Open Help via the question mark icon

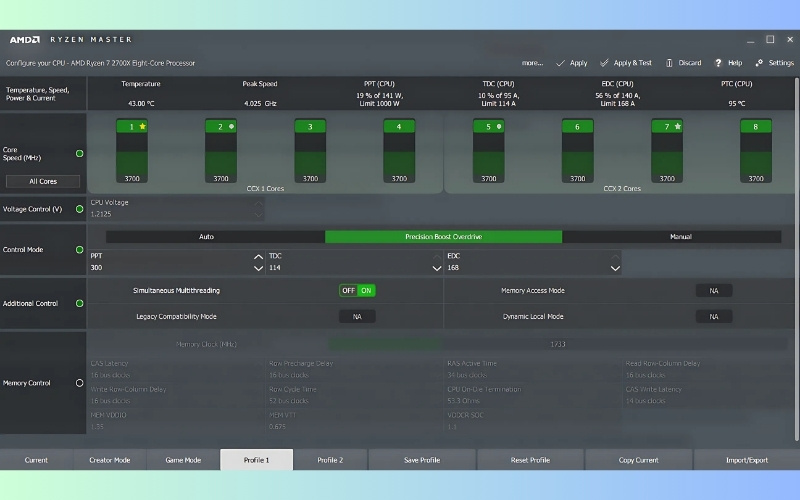(719, 63)
